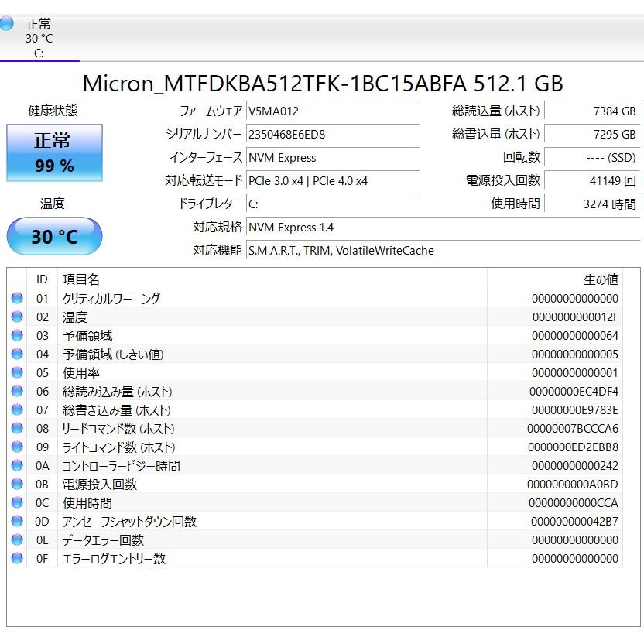
Task: Click raw value 000000000042B7
Action: [574, 521]
